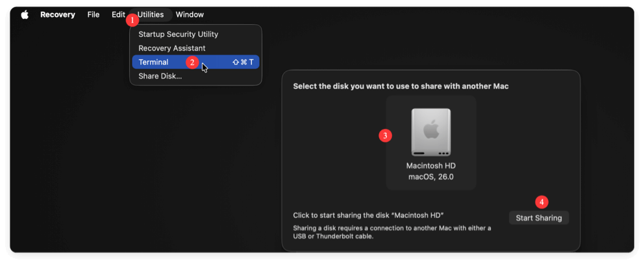The height and width of the screenshot is (264, 644).
Task: Select Terminal in the Utilities menu
Action: pyautogui.click(x=195, y=62)
